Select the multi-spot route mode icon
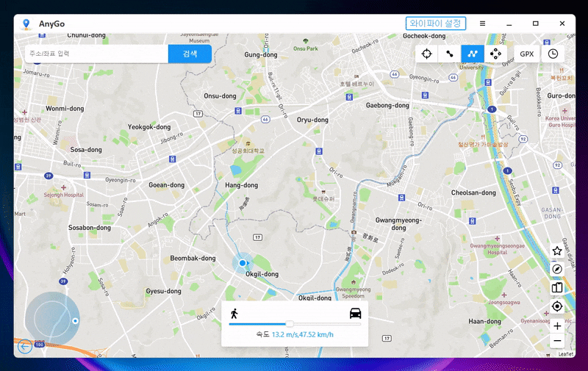The height and width of the screenshot is (371, 588). pyautogui.click(x=473, y=54)
